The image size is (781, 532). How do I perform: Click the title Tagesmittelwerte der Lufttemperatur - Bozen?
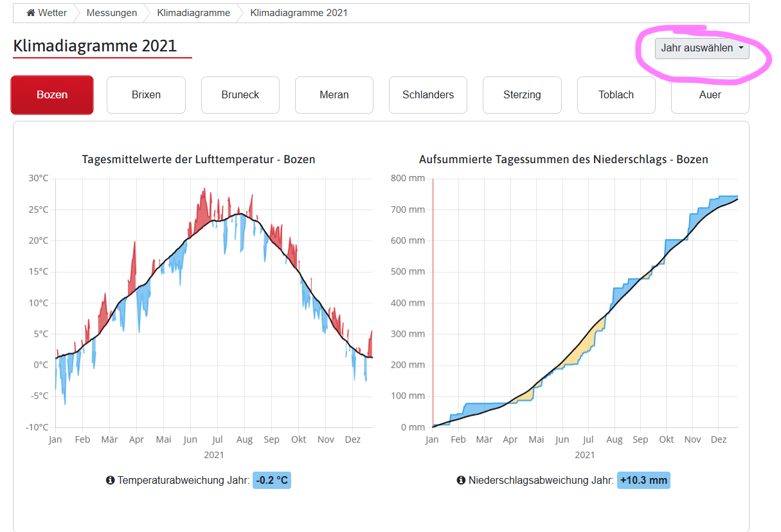tap(199, 159)
